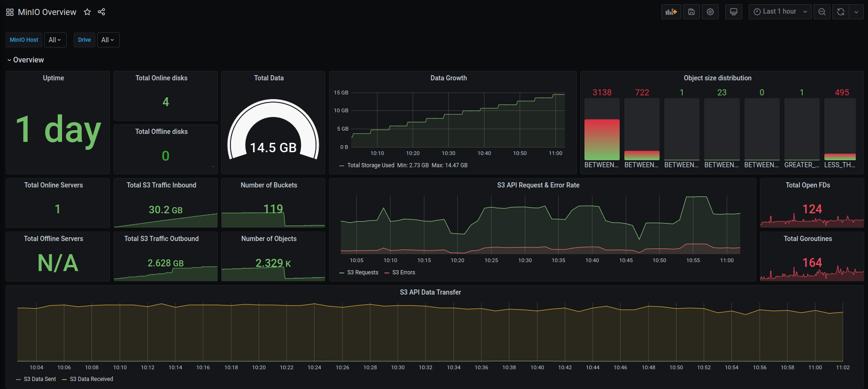Collapse the Overview row
Image resolution: width=868 pixels, height=389 pixels.
point(25,60)
